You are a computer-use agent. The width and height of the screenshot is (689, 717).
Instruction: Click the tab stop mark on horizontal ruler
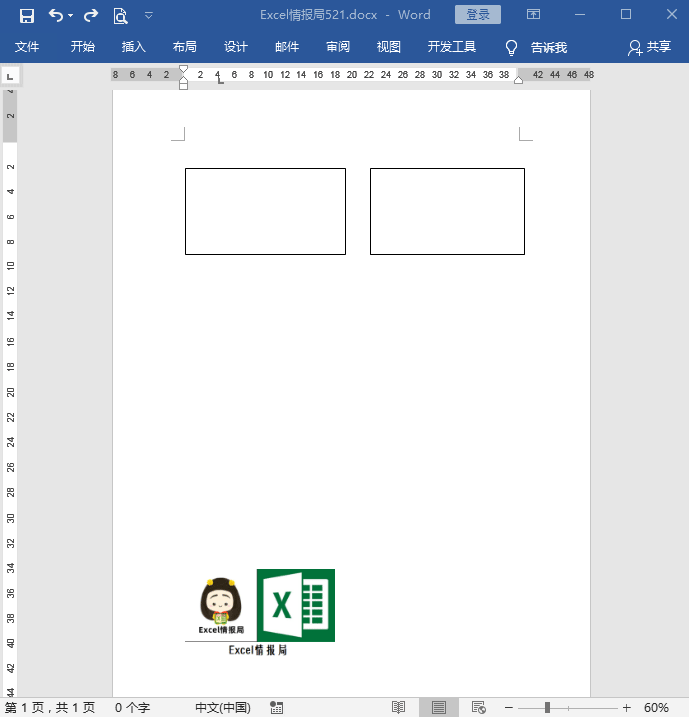pos(220,80)
